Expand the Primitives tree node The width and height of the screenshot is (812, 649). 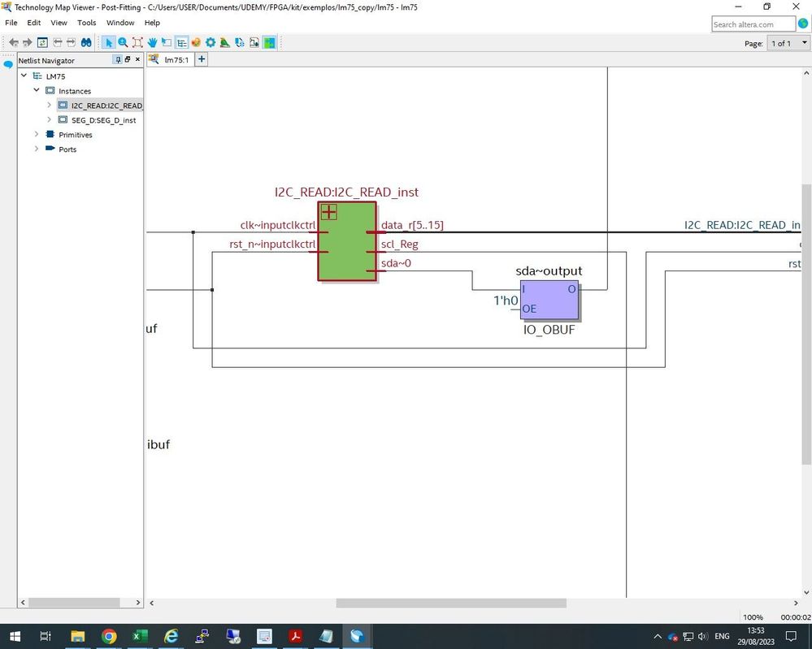(37, 135)
